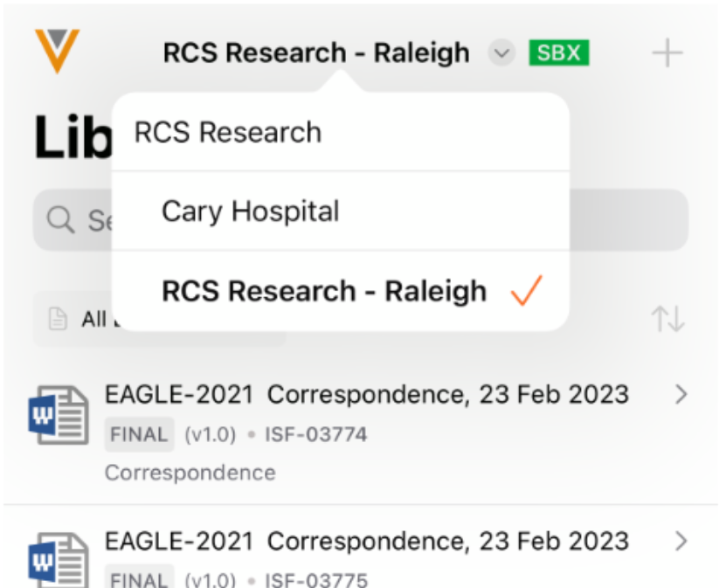Collapse the site dropdown arrow beside the title
This screenshot has width=726, height=588.
coord(501,53)
